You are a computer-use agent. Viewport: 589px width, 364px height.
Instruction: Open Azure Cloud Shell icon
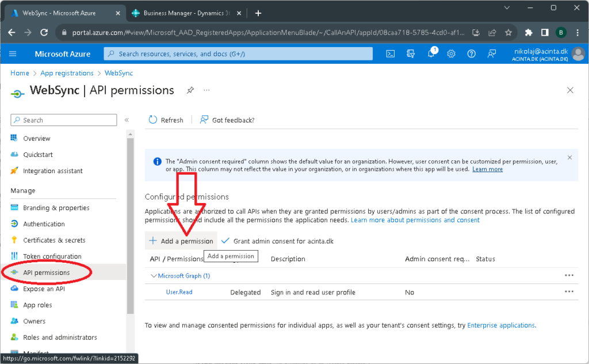pos(390,53)
